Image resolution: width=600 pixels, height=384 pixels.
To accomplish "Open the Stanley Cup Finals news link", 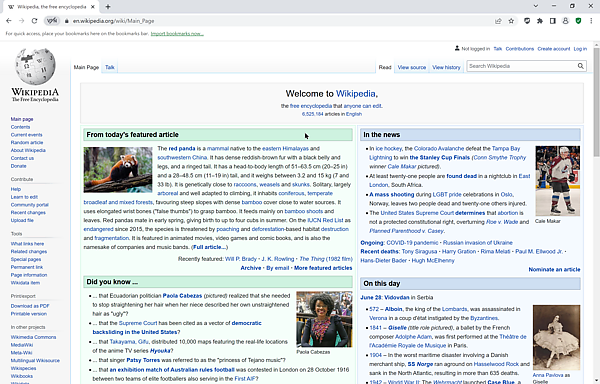I will 439,158.
